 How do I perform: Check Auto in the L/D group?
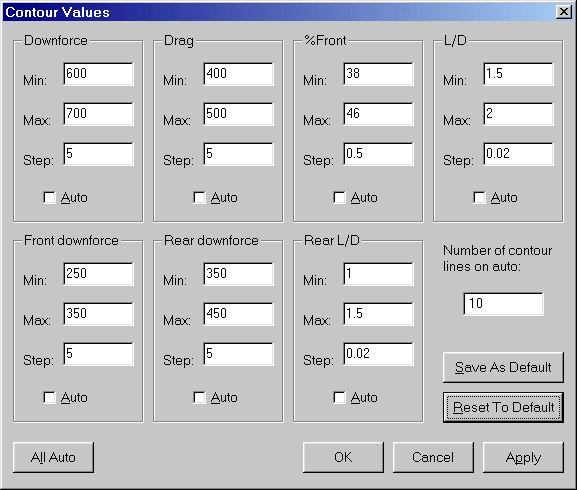479,198
